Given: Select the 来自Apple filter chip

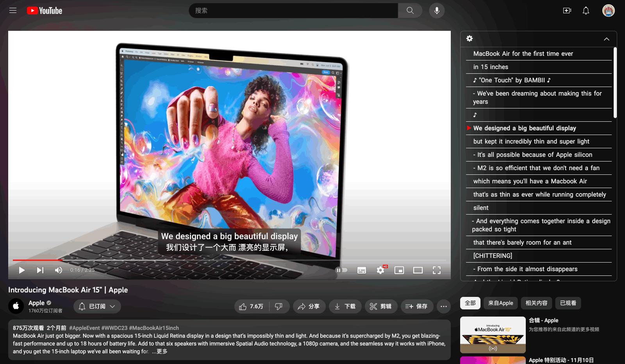Looking at the screenshot, I should [501, 303].
